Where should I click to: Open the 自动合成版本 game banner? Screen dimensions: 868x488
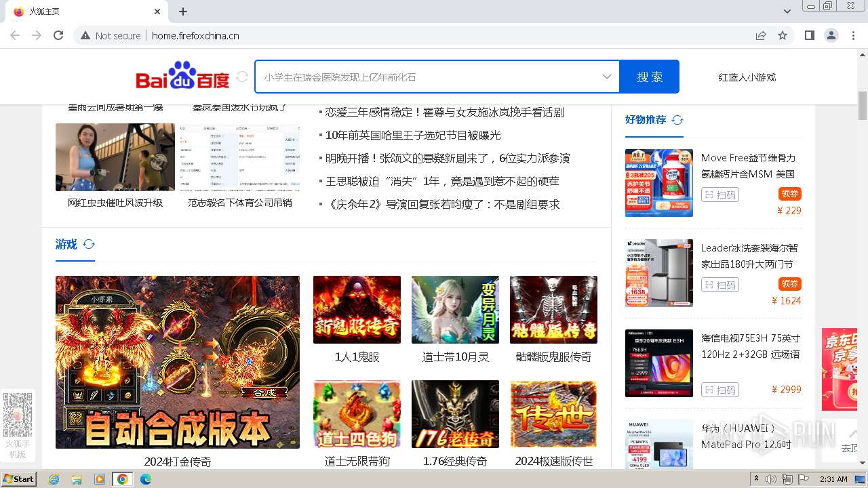pyautogui.click(x=178, y=362)
